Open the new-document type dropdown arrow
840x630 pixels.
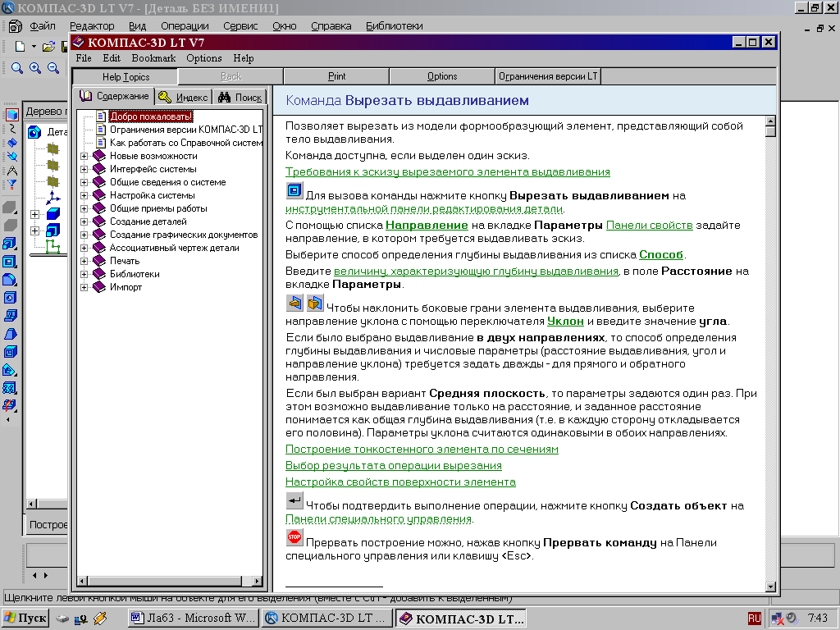pos(34,47)
